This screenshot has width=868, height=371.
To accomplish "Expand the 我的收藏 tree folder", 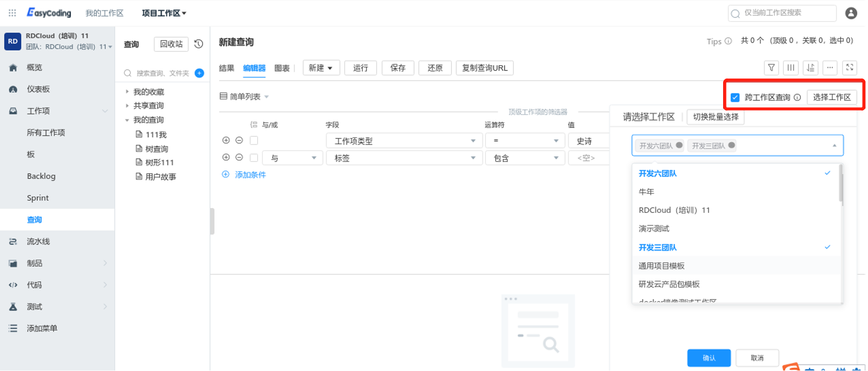I will (x=127, y=92).
